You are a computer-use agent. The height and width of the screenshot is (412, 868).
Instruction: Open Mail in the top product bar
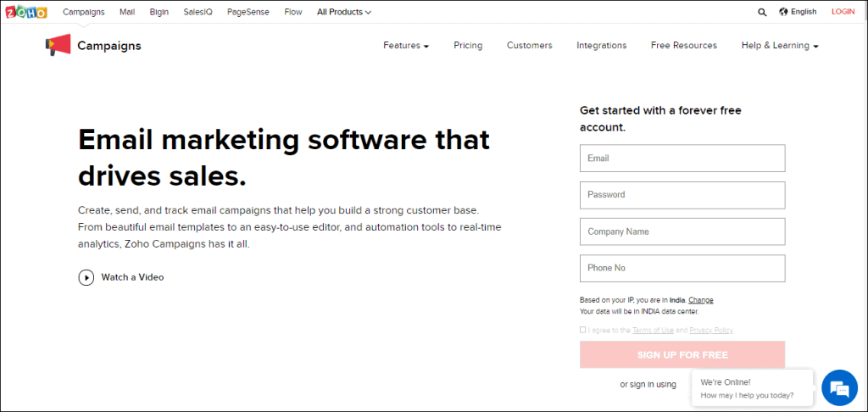coord(127,12)
